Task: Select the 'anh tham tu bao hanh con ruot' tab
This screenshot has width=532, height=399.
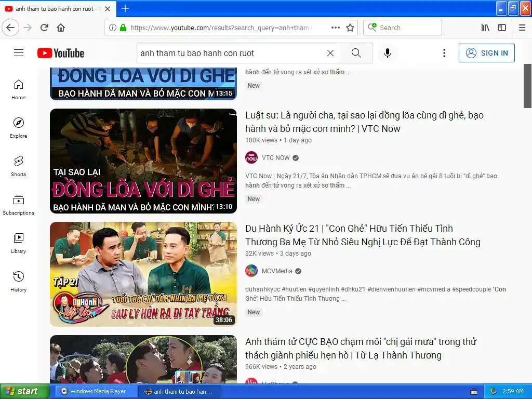Action: click(x=58, y=9)
